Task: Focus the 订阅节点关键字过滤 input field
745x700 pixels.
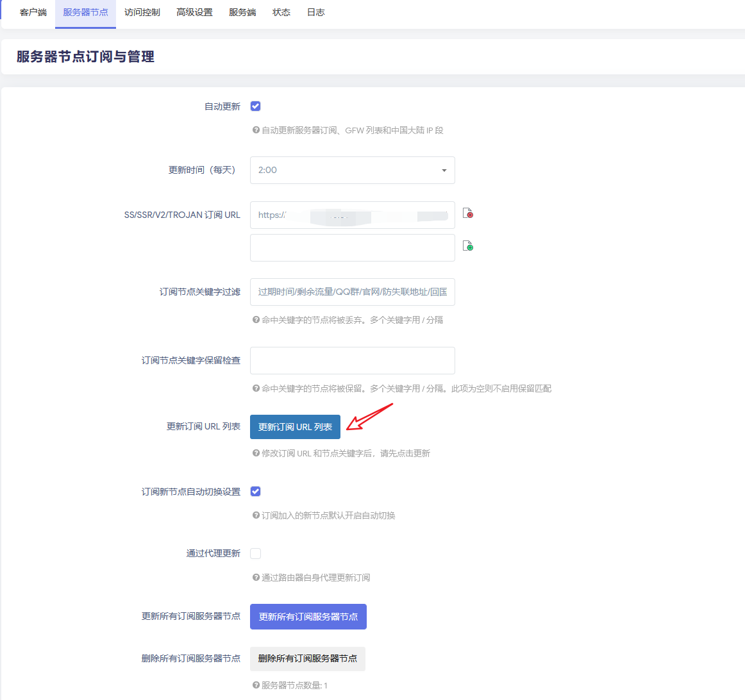Action: (352, 292)
